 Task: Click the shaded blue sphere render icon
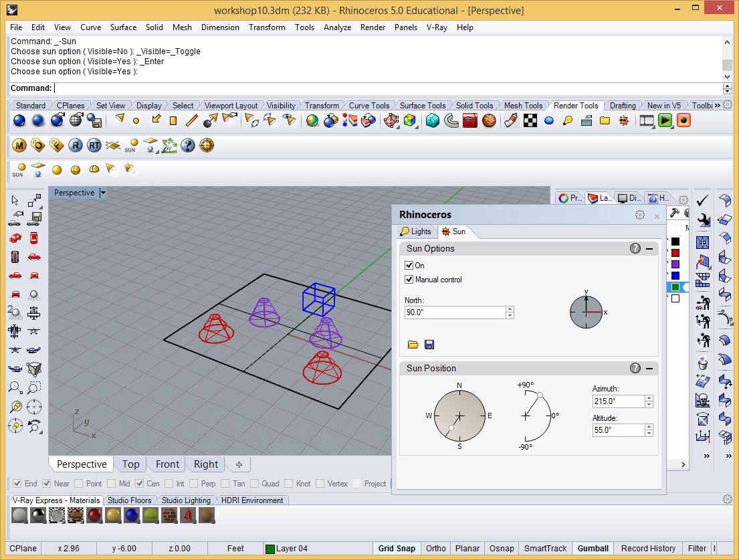pos(19,120)
